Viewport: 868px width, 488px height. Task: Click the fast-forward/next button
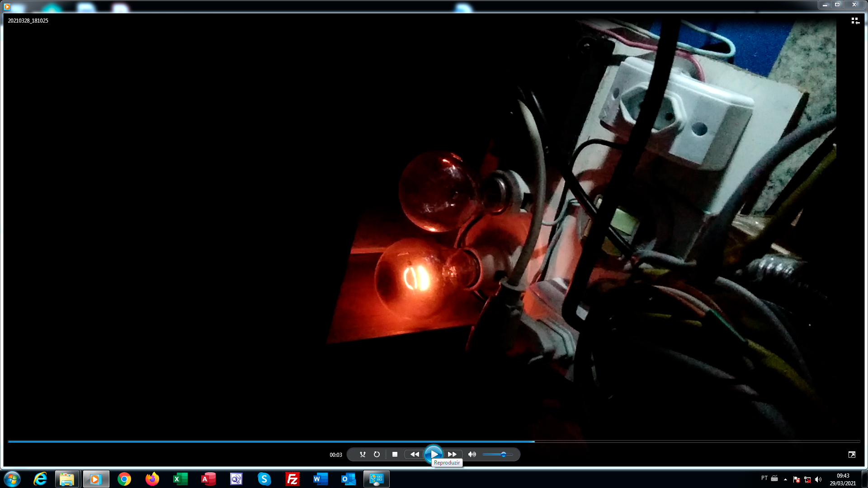452,455
